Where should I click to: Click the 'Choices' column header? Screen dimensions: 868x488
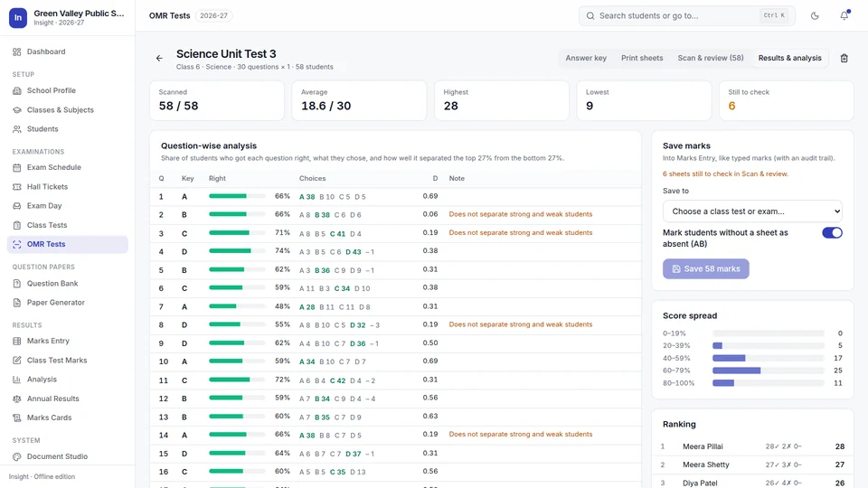(312, 179)
